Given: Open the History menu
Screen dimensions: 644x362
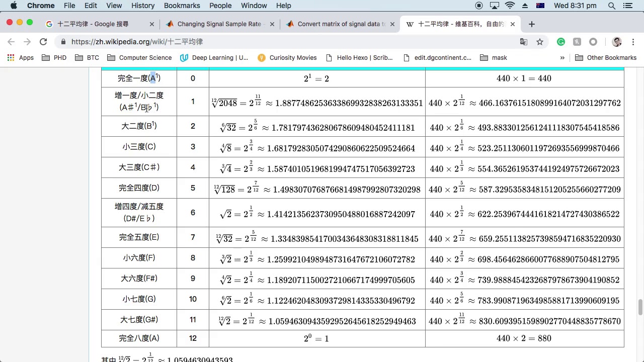Looking at the screenshot, I should click(x=143, y=6).
